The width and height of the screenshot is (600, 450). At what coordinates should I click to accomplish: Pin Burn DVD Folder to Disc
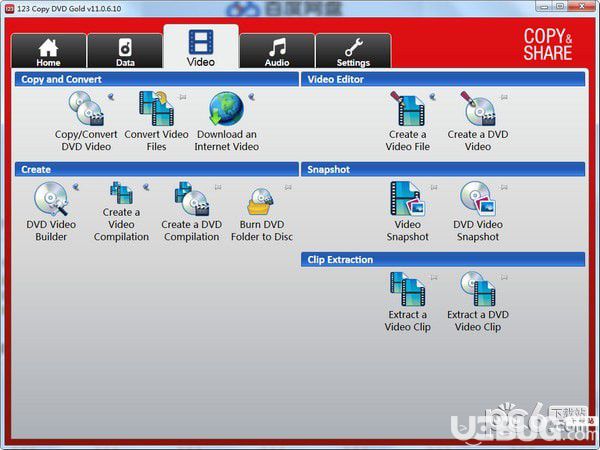(x=288, y=187)
